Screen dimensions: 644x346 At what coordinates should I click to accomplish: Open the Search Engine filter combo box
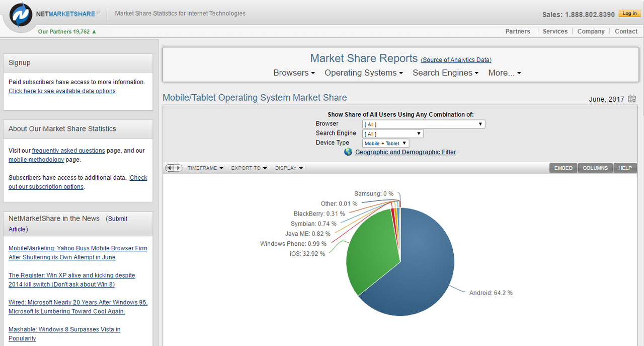[393, 133]
